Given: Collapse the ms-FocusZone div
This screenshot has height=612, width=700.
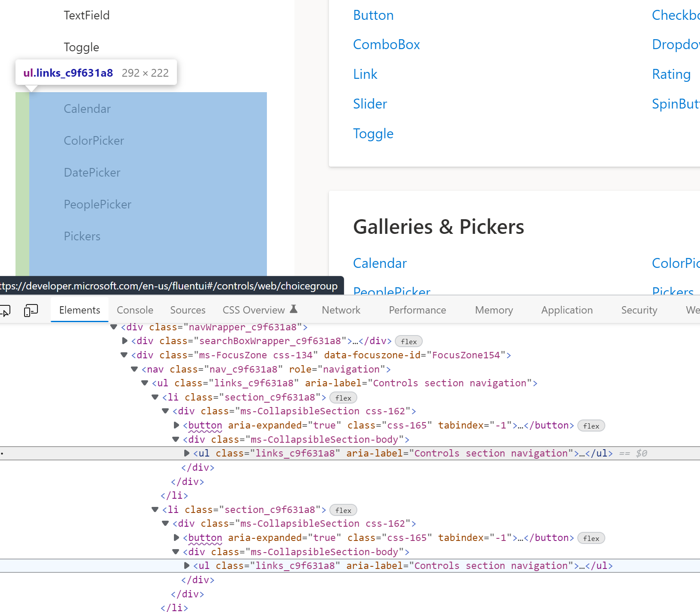Looking at the screenshot, I should click(124, 355).
